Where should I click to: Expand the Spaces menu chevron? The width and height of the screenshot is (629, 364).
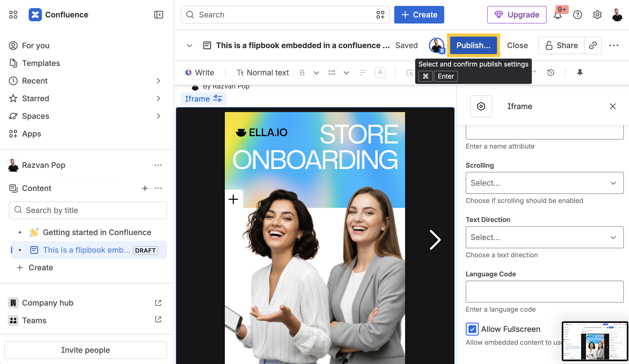pos(158,116)
